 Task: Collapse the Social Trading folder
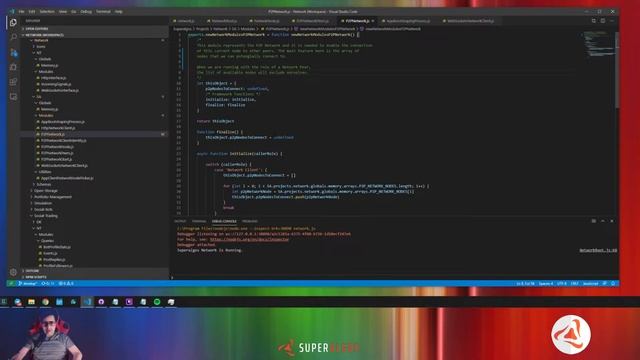(45, 216)
